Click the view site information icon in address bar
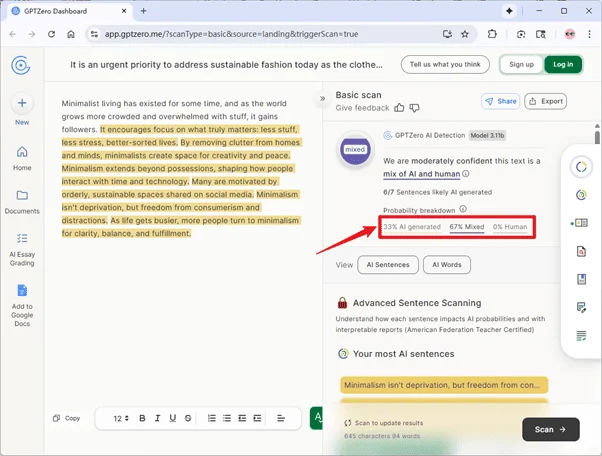 pyautogui.click(x=94, y=34)
